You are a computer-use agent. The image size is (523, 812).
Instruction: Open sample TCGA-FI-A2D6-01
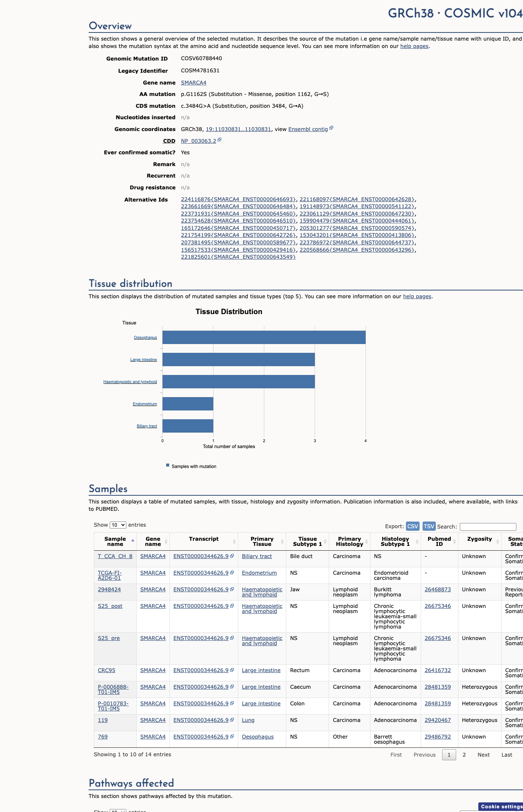point(110,575)
